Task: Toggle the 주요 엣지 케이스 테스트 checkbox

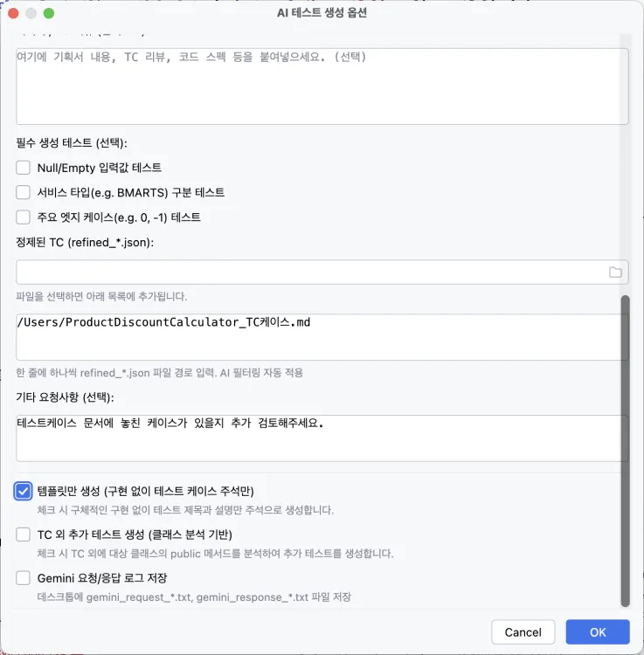Action: tap(24, 217)
